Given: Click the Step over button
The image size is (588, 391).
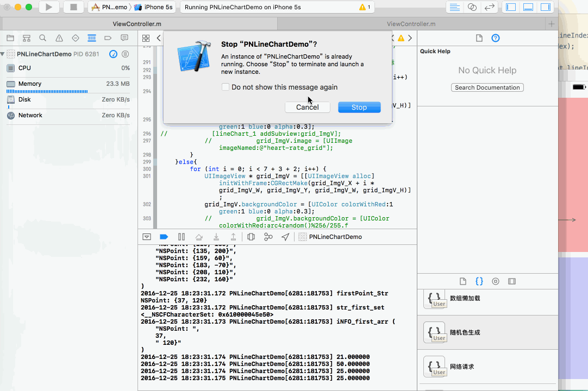Looking at the screenshot, I should [199, 237].
